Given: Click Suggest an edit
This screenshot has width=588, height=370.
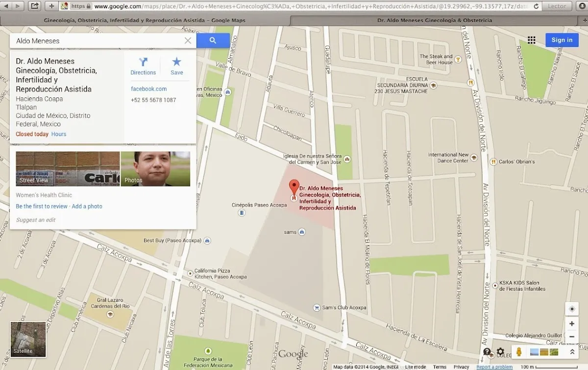Looking at the screenshot, I should (x=36, y=220).
